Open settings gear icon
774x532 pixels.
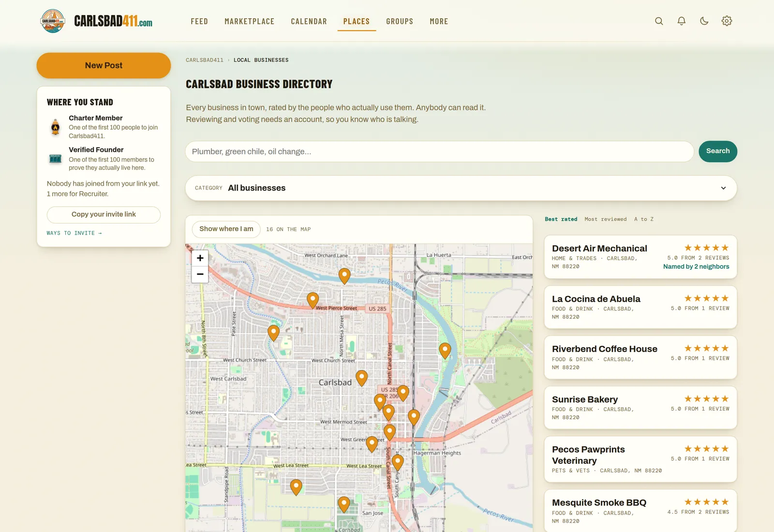click(727, 21)
